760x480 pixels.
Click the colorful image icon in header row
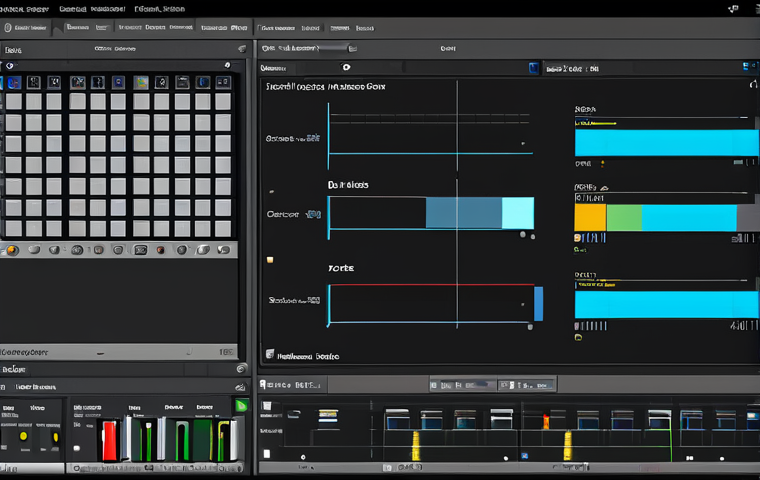[141, 83]
